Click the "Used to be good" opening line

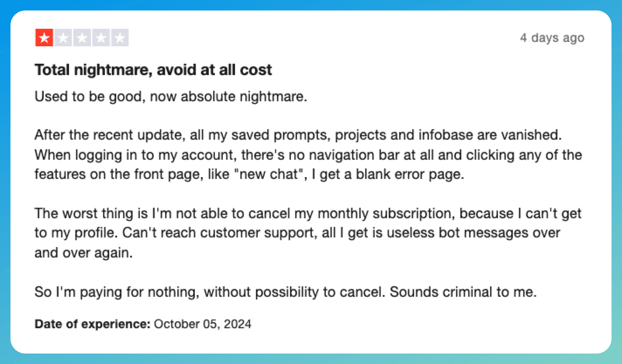click(x=90, y=96)
